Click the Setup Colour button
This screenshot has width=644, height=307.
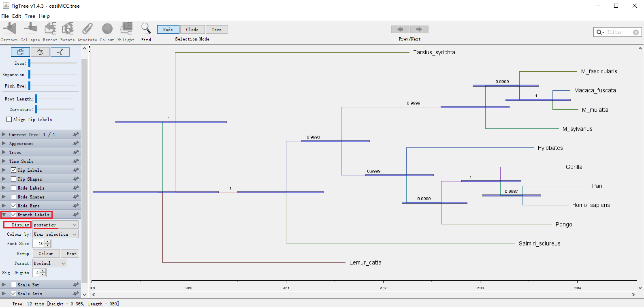click(46, 254)
